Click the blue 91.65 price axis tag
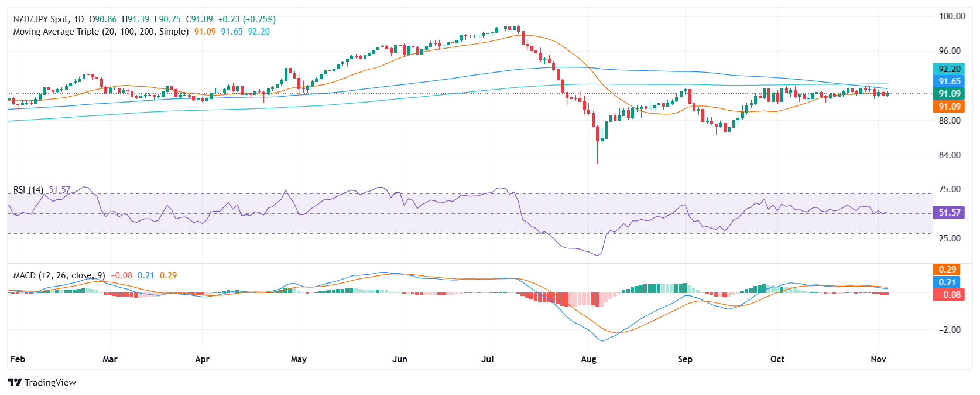 [x=948, y=81]
